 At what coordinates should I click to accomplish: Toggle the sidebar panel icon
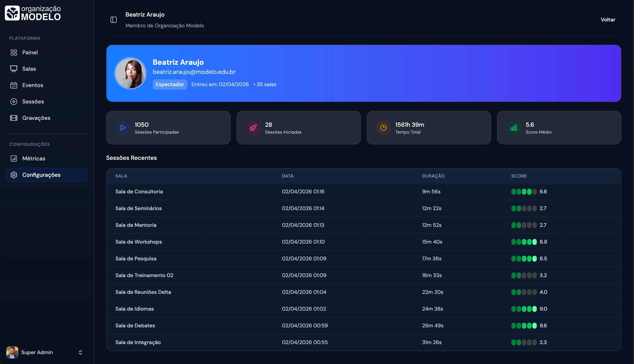point(114,20)
